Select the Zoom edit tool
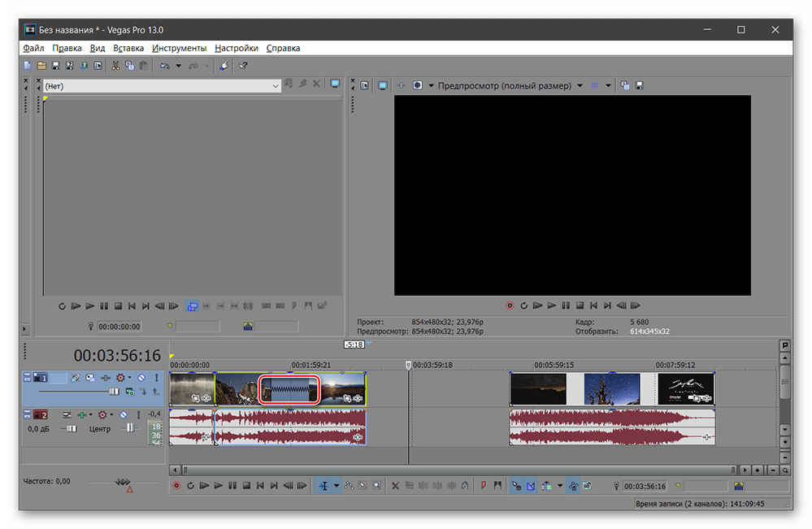 pos(377,485)
